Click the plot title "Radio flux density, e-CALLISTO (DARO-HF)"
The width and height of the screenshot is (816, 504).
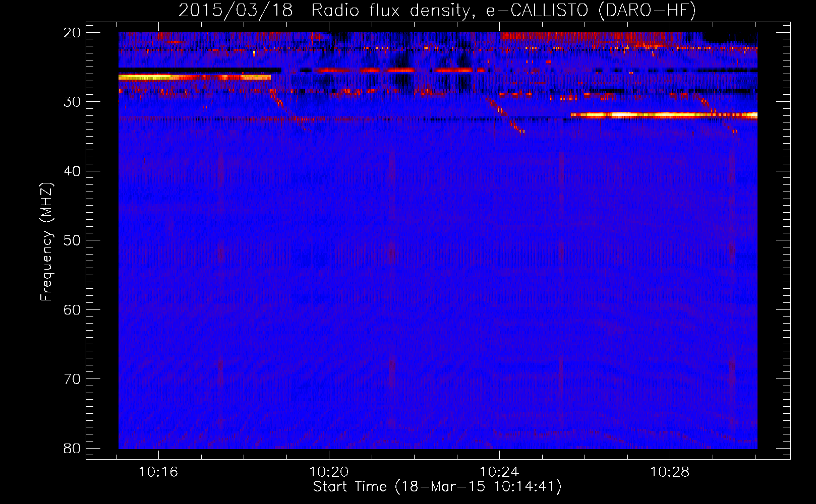tap(503, 10)
